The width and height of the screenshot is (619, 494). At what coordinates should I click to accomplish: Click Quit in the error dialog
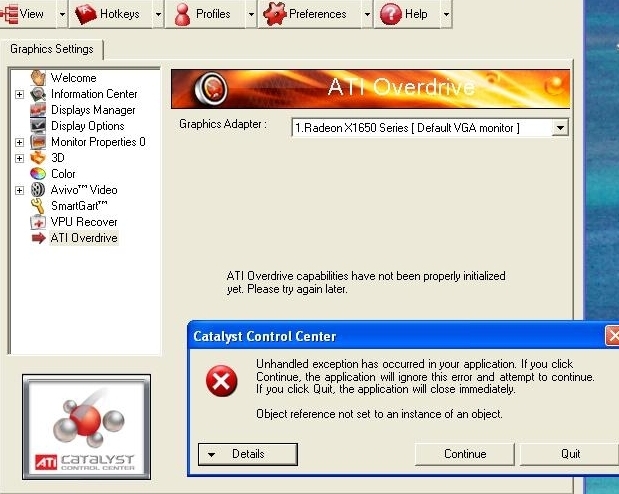click(570, 454)
